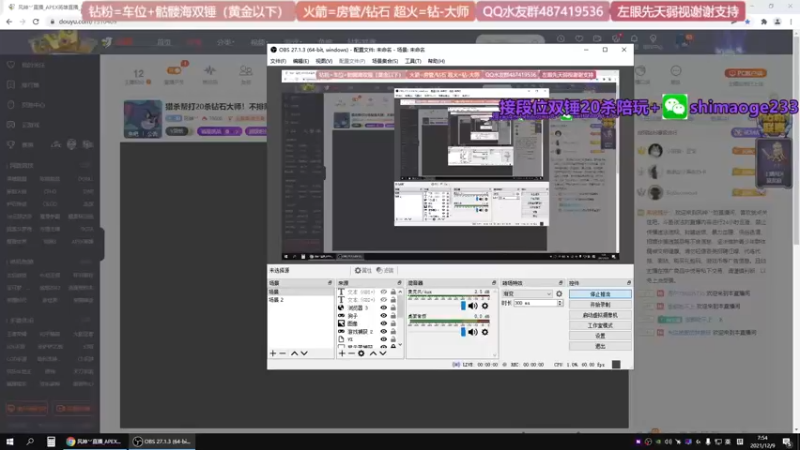Viewport: 800px width, 450px height.
Task: Open OBS 设置 settings button
Action: tap(600, 336)
